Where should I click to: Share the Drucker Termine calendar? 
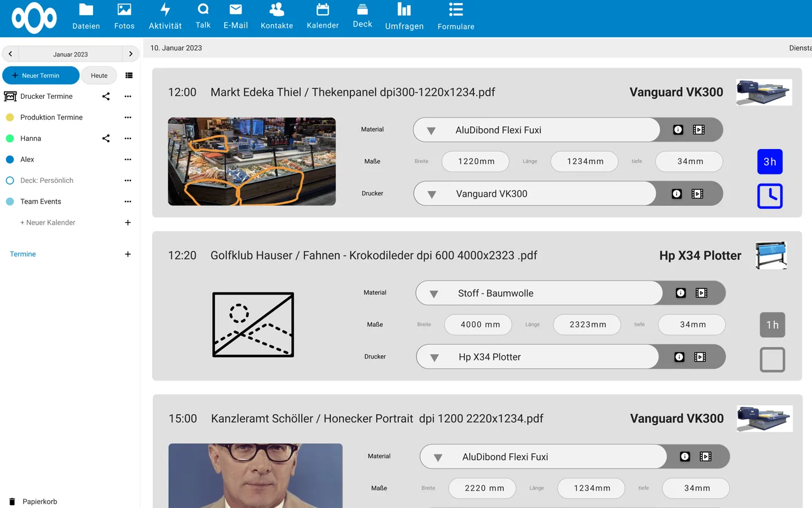click(x=106, y=97)
